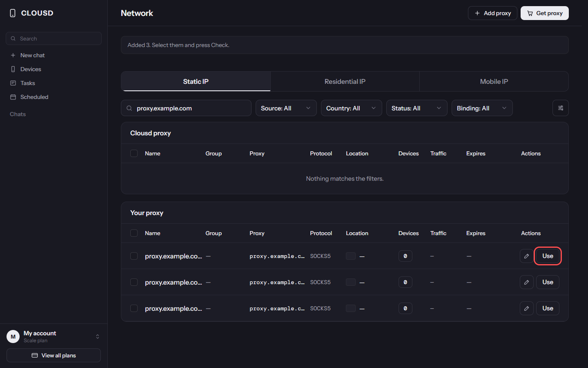This screenshot has width=588, height=368.
Task: Click the Expires column header in Clousd proxy
Action: pyautogui.click(x=476, y=153)
